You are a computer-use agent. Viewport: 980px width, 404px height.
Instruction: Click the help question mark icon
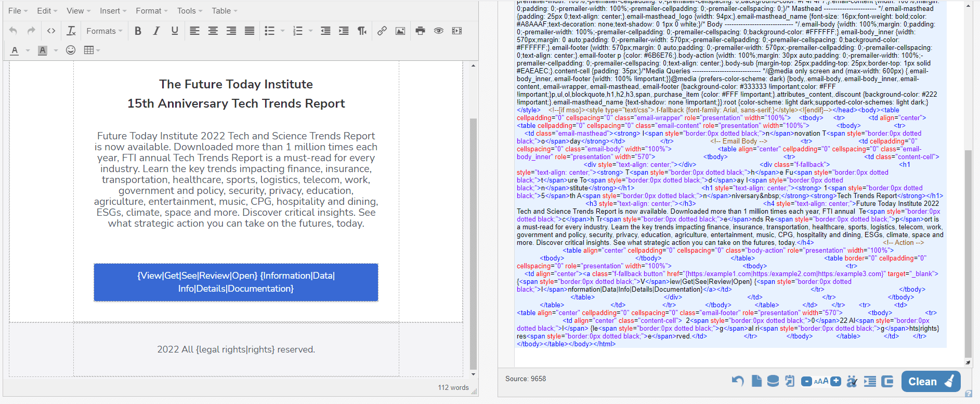pos(968,394)
